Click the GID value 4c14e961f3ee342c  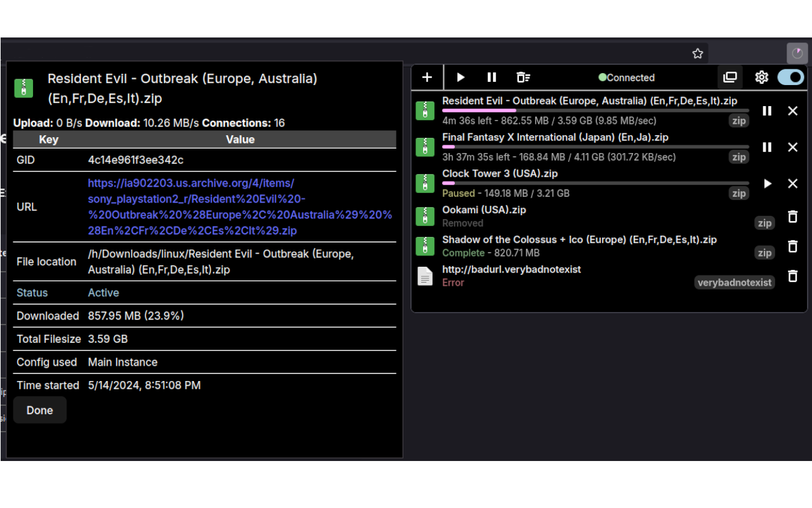coord(136,160)
